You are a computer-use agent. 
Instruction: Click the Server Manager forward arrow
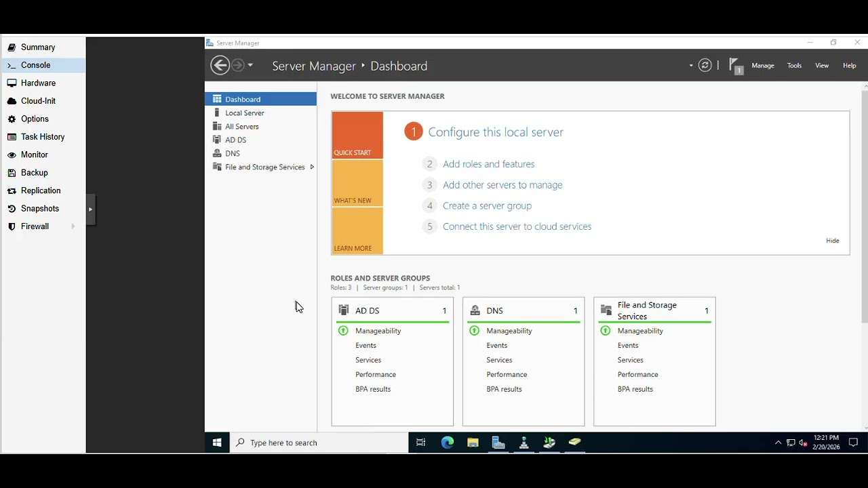pyautogui.click(x=237, y=65)
